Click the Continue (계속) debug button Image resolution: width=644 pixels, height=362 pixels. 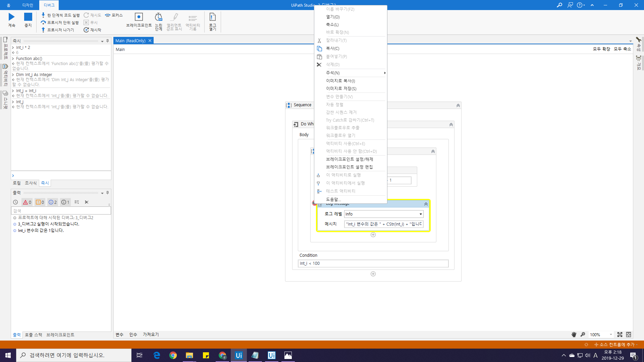pyautogui.click(x=12, y=20)
